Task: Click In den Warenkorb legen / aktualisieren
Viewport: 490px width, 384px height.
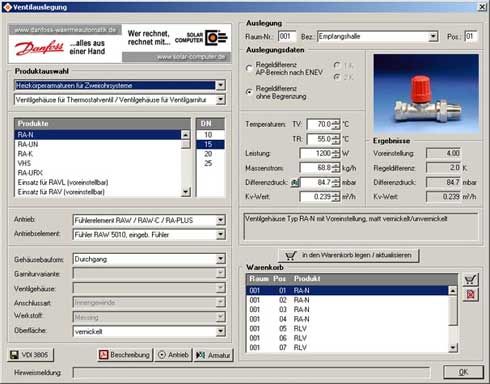Action: tap(349, 256)
